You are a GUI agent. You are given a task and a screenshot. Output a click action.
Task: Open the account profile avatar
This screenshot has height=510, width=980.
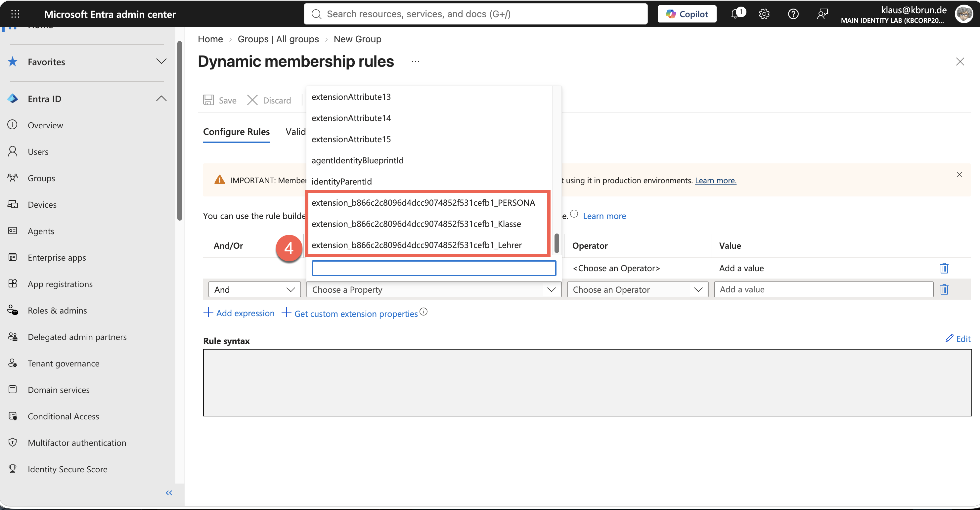pos(964,14)
